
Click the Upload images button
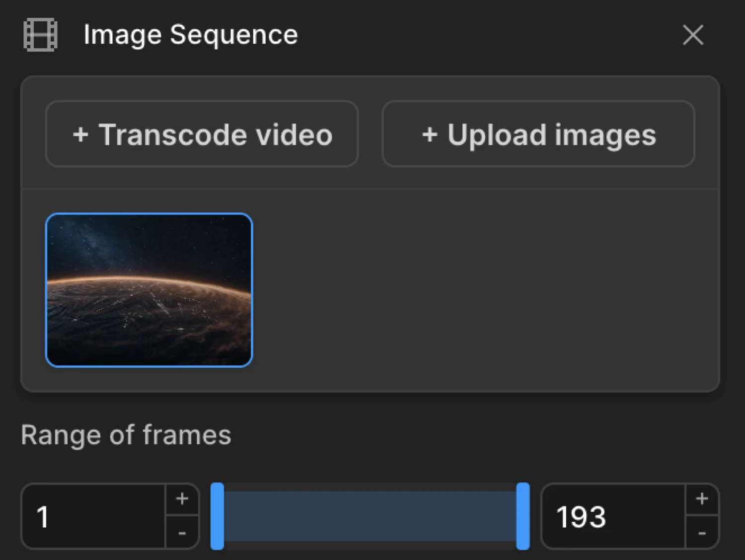tap(538, 134)
